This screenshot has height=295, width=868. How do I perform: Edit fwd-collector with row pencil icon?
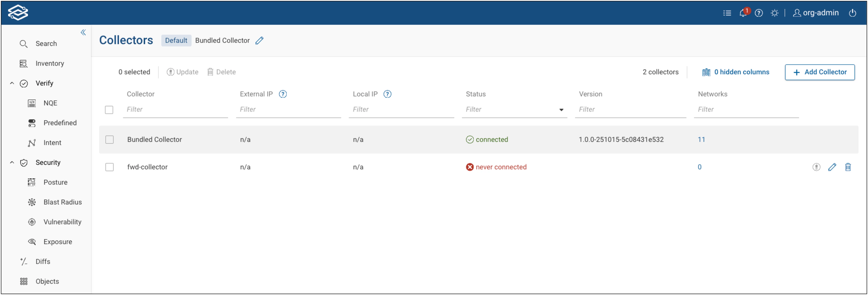point(832,167)
